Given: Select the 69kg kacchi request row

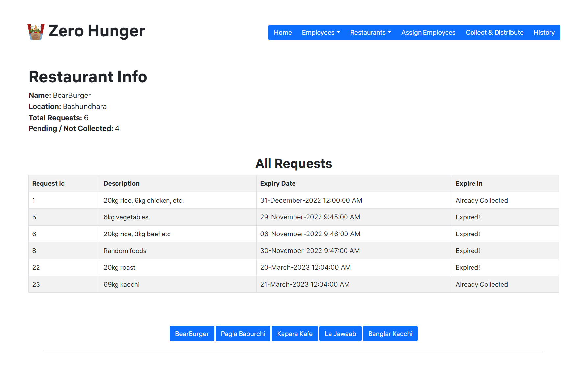Looking at the screenshot, I should [x=121, y=284].
